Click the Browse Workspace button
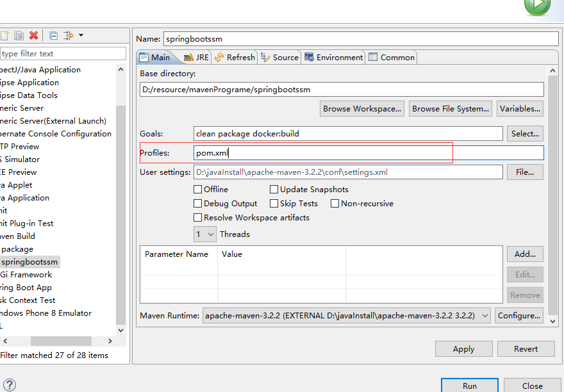This screenshot has width=564, height=392. (362, 109)
